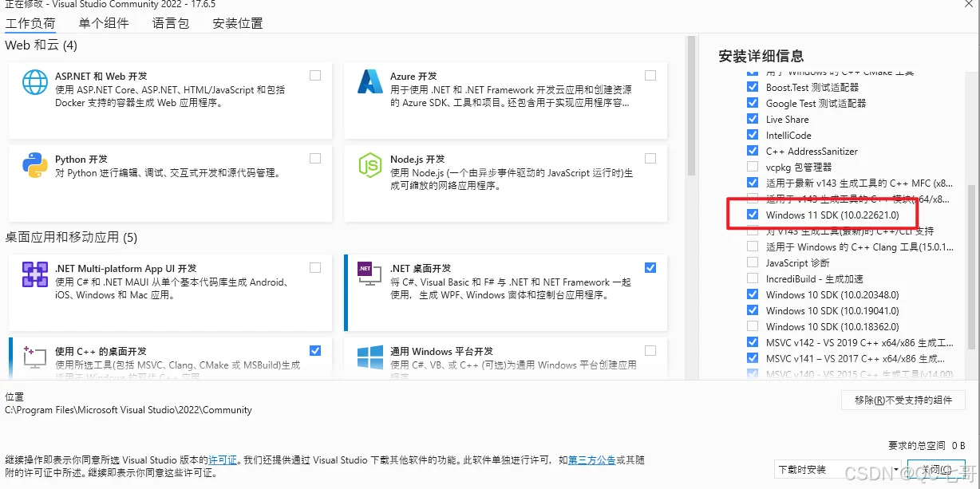
Task: Click the Web 和云 (4) section heading
Action: click(x=41, y=45)
